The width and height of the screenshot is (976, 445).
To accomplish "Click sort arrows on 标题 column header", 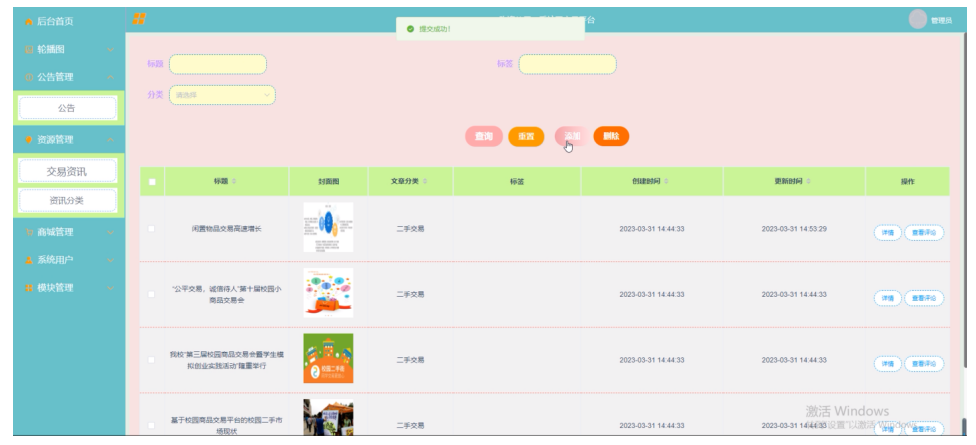I will [x=234, y=182].
